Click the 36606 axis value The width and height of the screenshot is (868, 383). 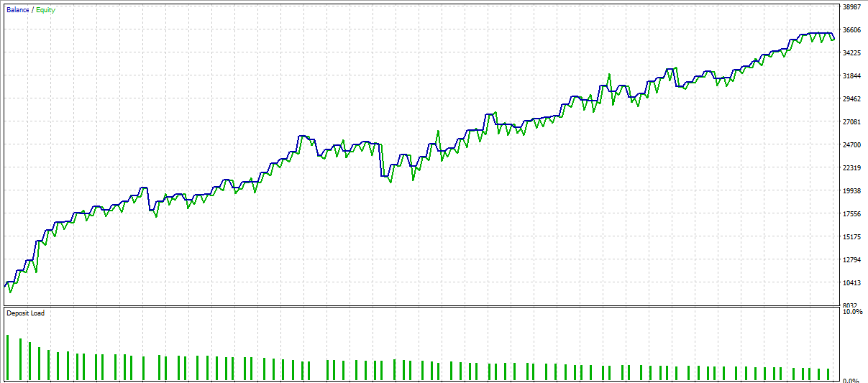tap(851, 30)
